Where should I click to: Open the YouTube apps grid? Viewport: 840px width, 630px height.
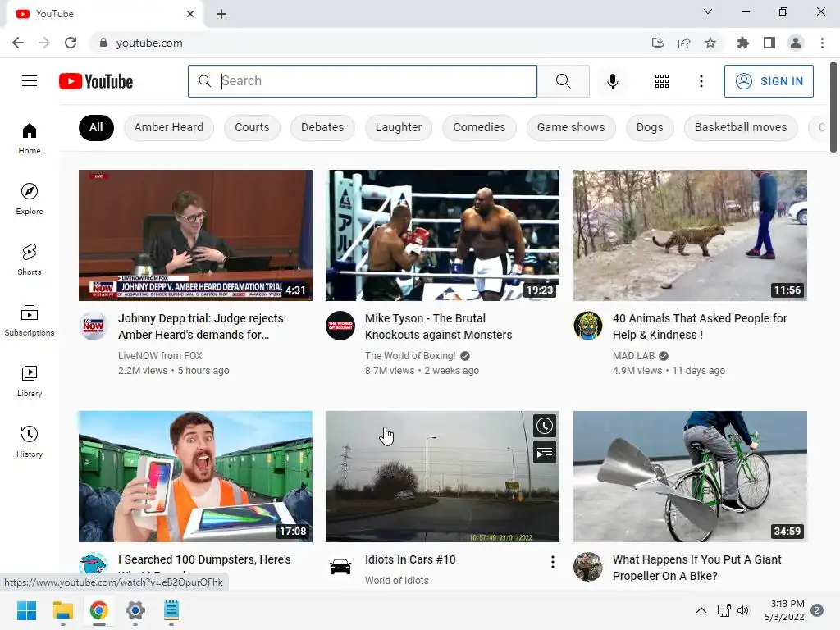tap(662, 81)
